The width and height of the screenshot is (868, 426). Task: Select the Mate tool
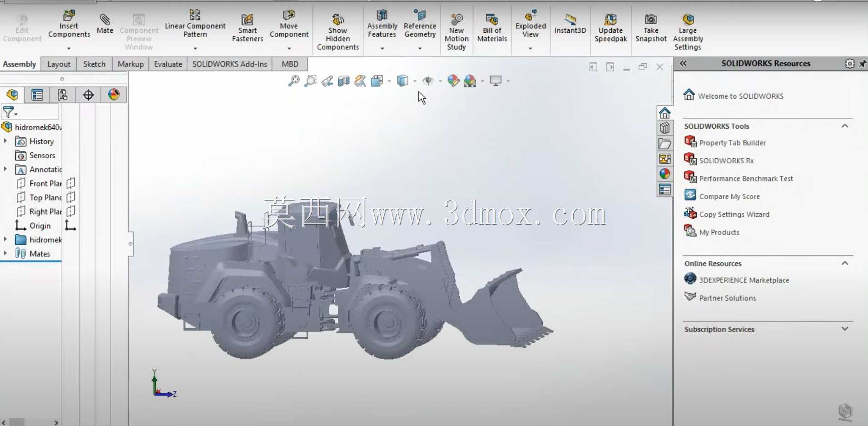[x=105, y=24]
